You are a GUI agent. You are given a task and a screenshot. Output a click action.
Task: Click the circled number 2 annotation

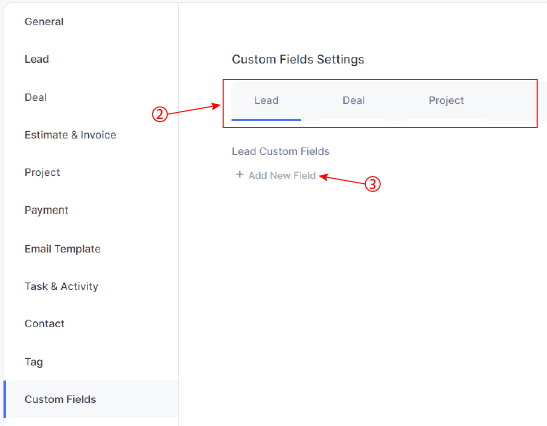click(x=160, y=114)
